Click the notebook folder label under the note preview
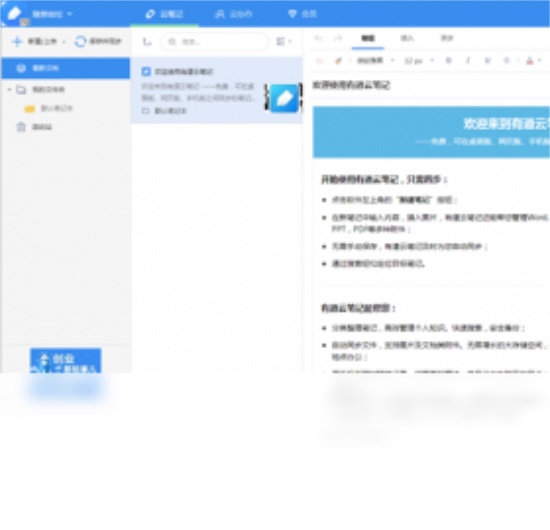 [x=164, y=111]
